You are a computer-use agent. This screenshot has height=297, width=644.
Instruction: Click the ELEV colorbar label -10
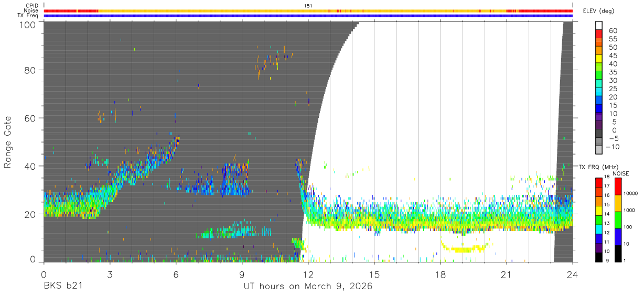(x=613, y=147)
